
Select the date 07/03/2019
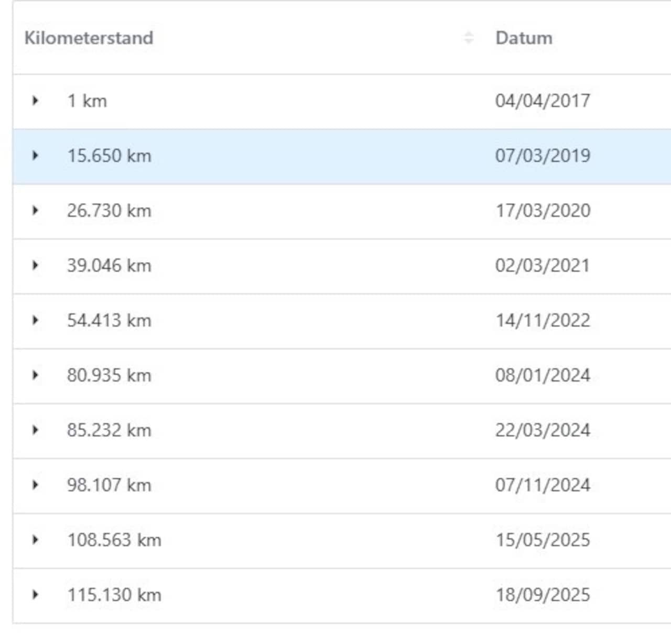click(x=543, y=156)
